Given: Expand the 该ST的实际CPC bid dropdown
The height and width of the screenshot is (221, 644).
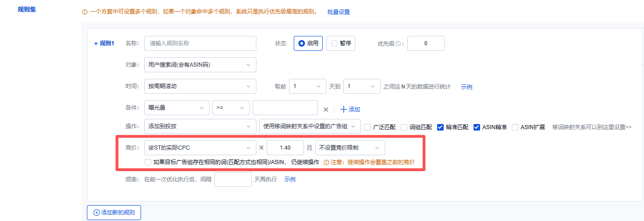Looking at the screenshot, I should [200, 148].
